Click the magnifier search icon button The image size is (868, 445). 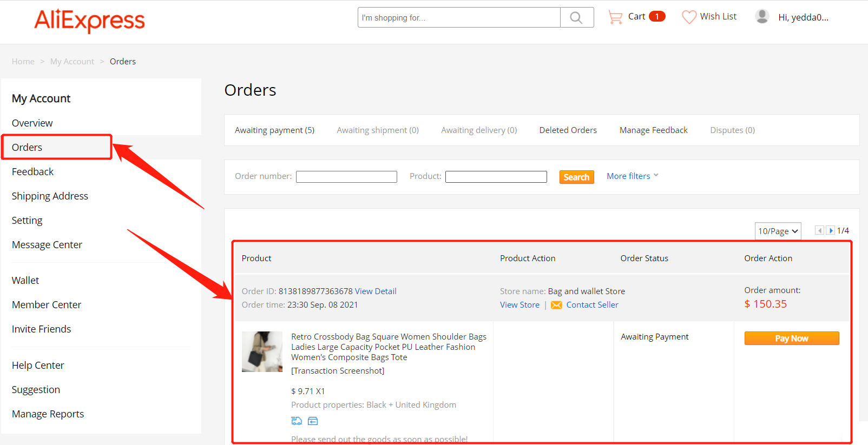tap(577, 17)
